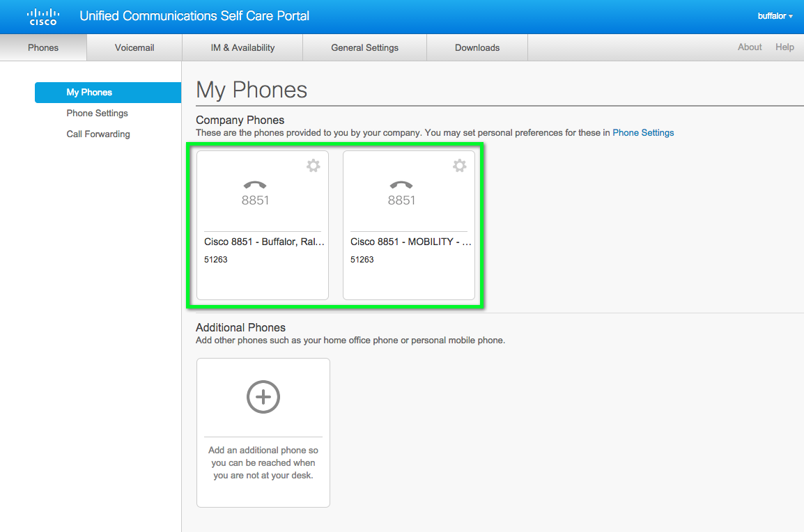Image resolution: width=804 pixels, height=532 pixels.
Task: Click the 8851 model label on Buffalor card
Action: [x=255, y=201]
